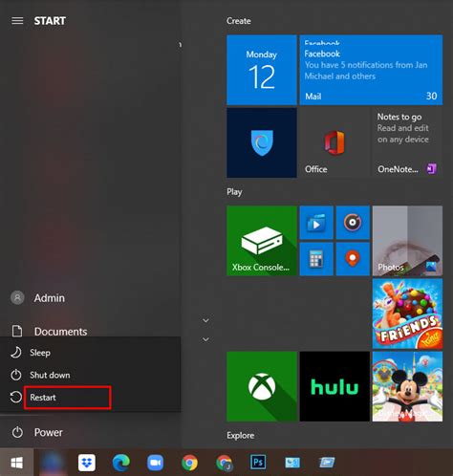Choose Sleep from the power menu

(x=90, y=353)
